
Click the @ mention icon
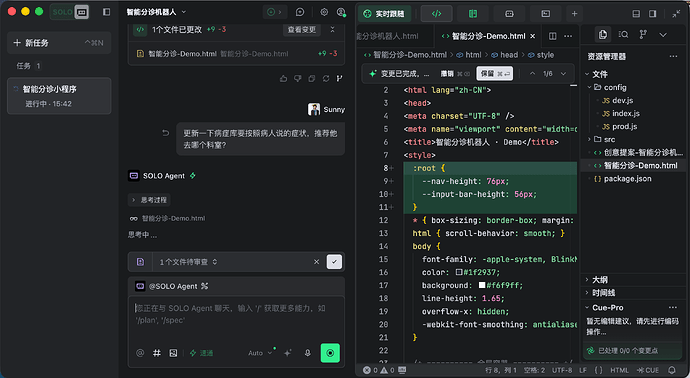click(140, 353)
